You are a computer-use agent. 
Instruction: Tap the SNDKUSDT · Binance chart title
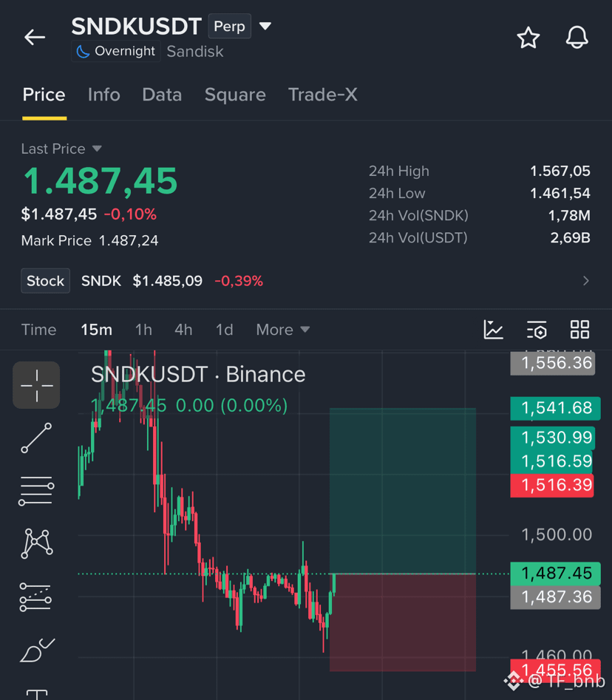(198, 375)
